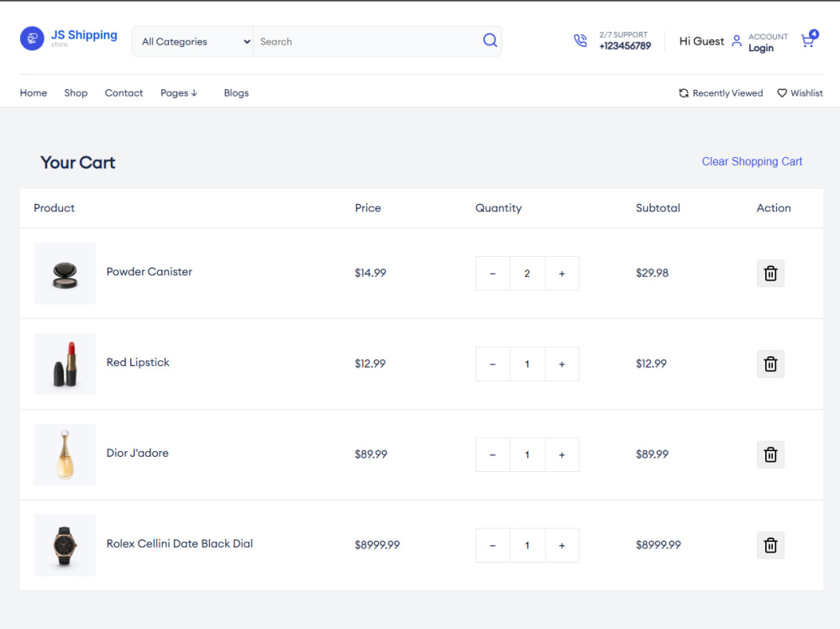Click the account Login link
The width and height of the screenshot is (840, 629).
761,48
